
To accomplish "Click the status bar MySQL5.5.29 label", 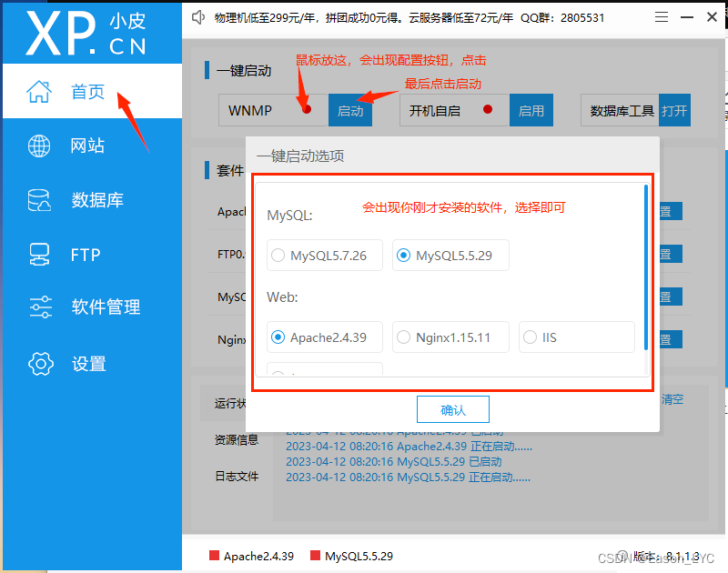I will [x=359, y=556].
